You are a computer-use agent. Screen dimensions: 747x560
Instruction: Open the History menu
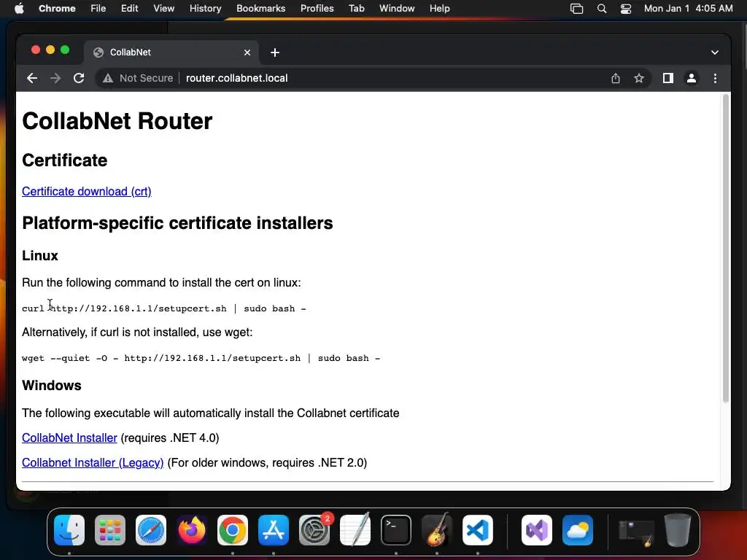coord(205,9)
